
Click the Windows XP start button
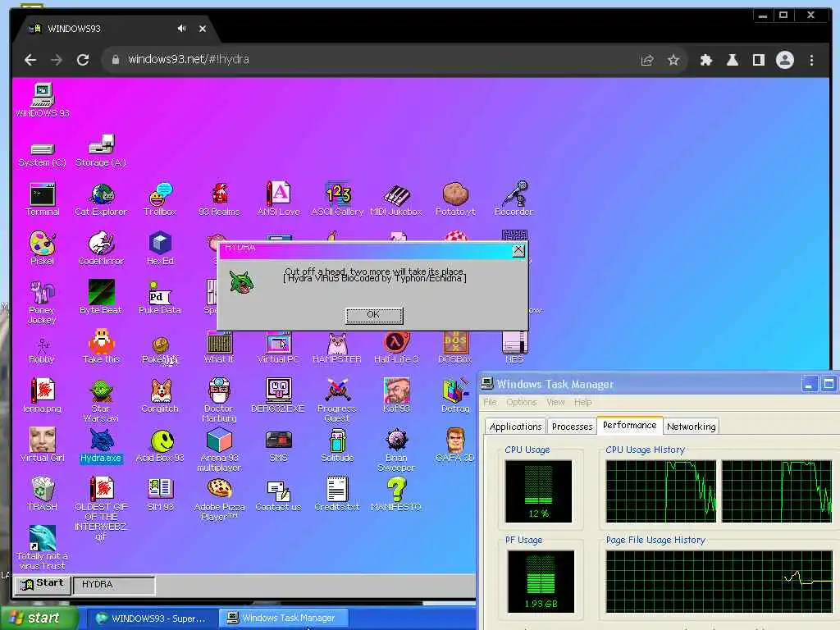pyautogui.click(x=39, y=619)
